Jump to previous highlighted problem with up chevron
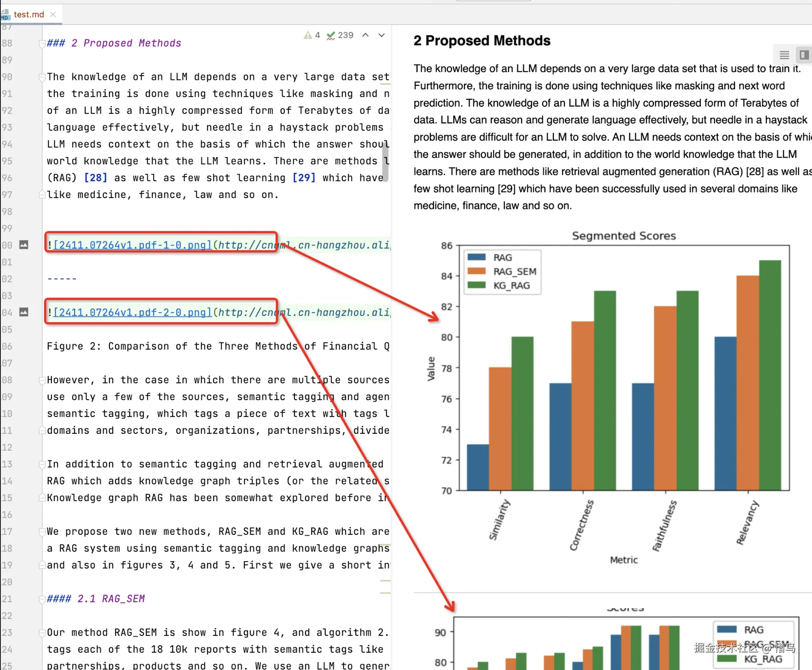This screenshot has width=812, height=670. pyautogui.click(x=365, y=35)
